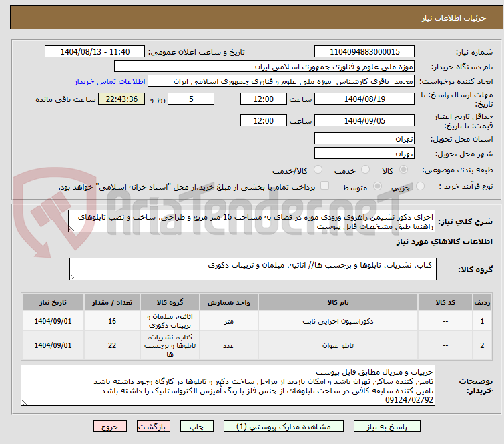This screenshot has height=444, width=504.
Task: Click the شماره نیاز field 1104094883000015
Action: coord(364,52)
